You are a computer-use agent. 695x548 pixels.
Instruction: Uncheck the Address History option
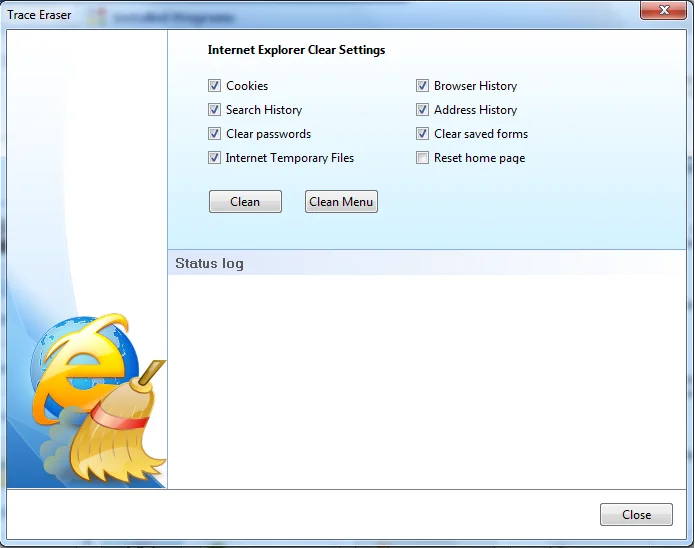click(422, 110)
